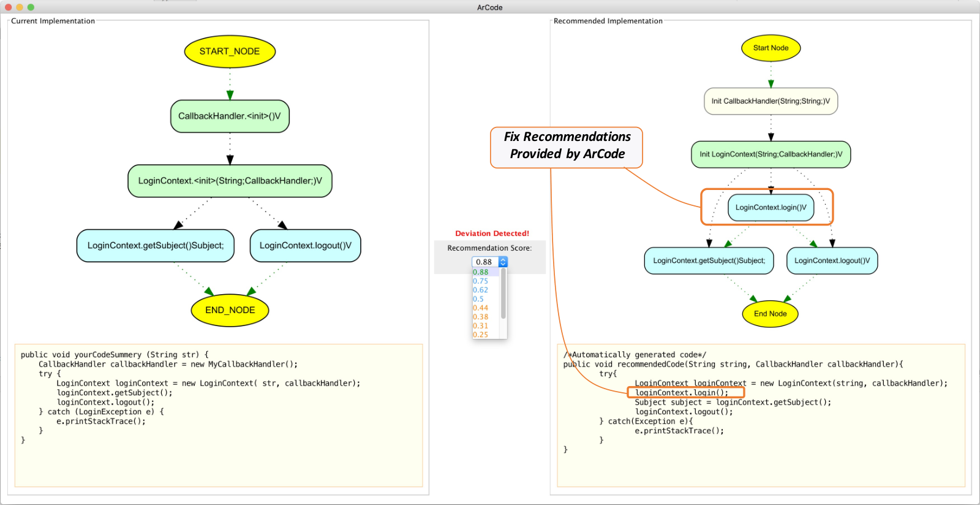This screenshot has width=980, height=505.
Task: Click the loginContext.login(); line in recommended code
Action: [x=682, y=393]
